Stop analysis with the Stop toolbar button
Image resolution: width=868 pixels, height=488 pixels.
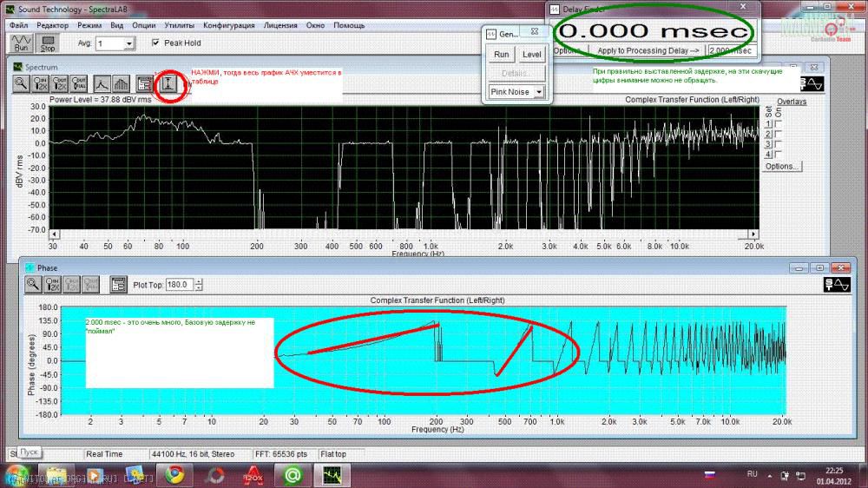[x=48, y=43]
